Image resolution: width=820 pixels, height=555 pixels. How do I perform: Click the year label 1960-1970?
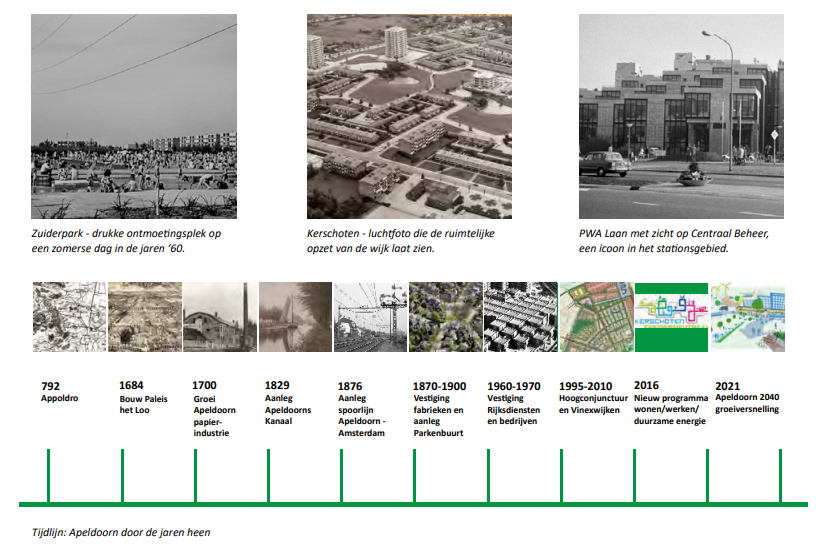pos(514,385)
